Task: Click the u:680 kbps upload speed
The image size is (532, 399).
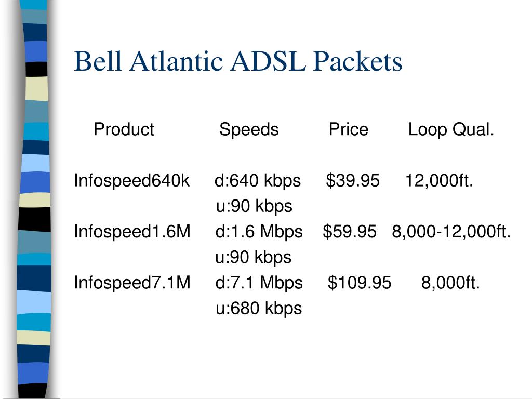Action: coord(259,309)
